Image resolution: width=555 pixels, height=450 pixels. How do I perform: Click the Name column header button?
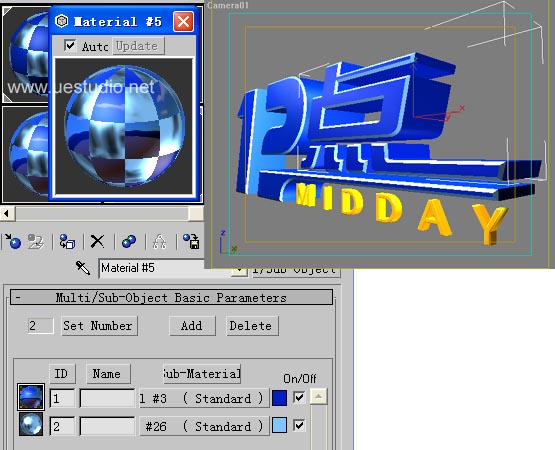tap(108, 374)
